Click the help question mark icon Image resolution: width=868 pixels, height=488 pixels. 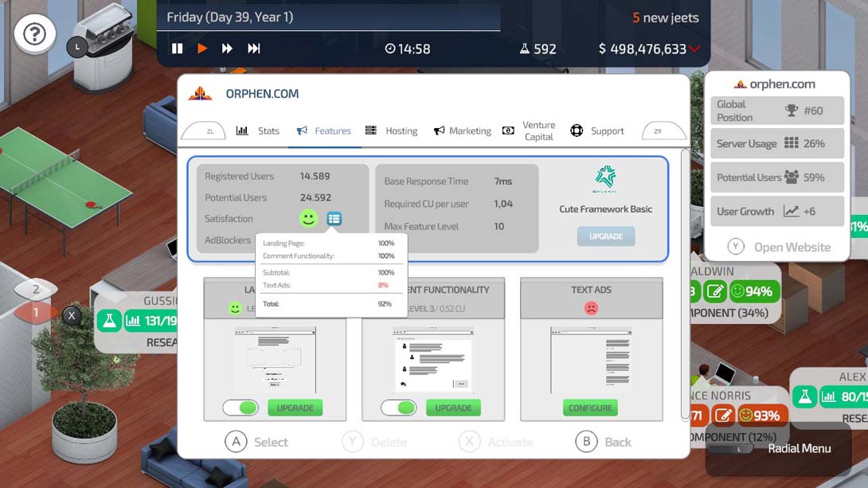click(x=34, y=34)
